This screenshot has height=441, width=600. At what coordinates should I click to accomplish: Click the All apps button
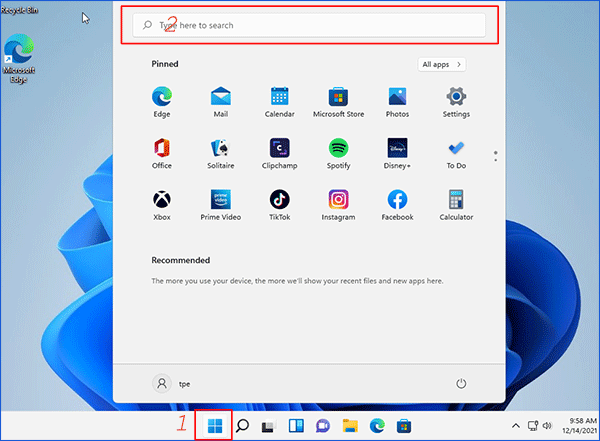click(x=442, y=64)
